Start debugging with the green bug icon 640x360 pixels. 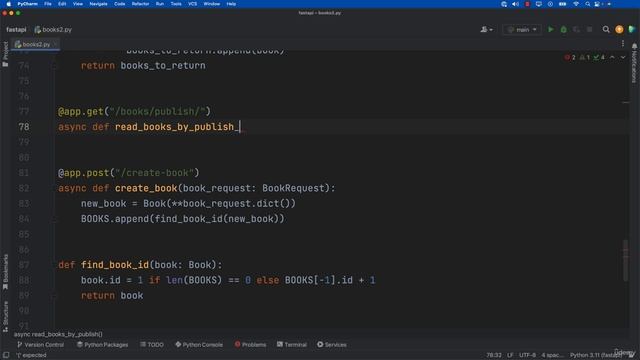564,29
